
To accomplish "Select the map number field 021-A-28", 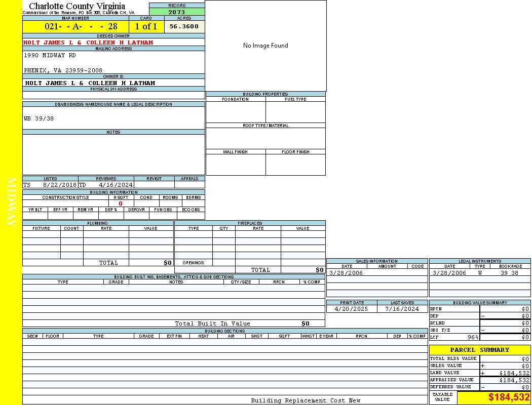I will pos(75,26).
